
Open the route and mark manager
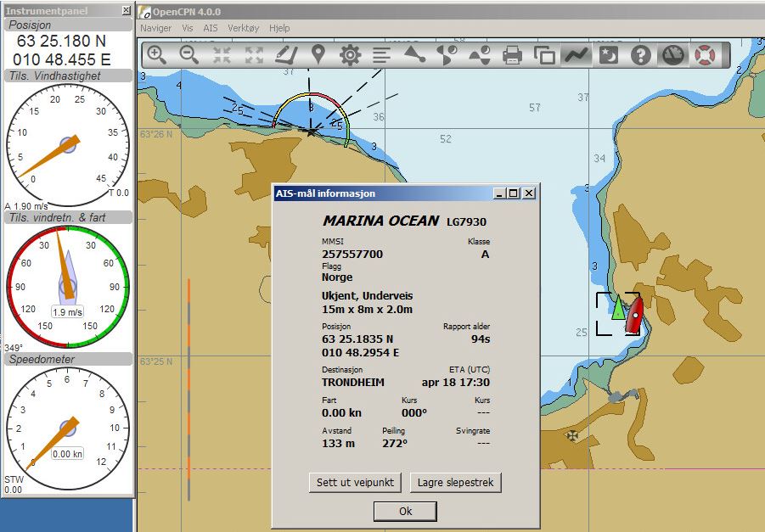coord(544,54)
